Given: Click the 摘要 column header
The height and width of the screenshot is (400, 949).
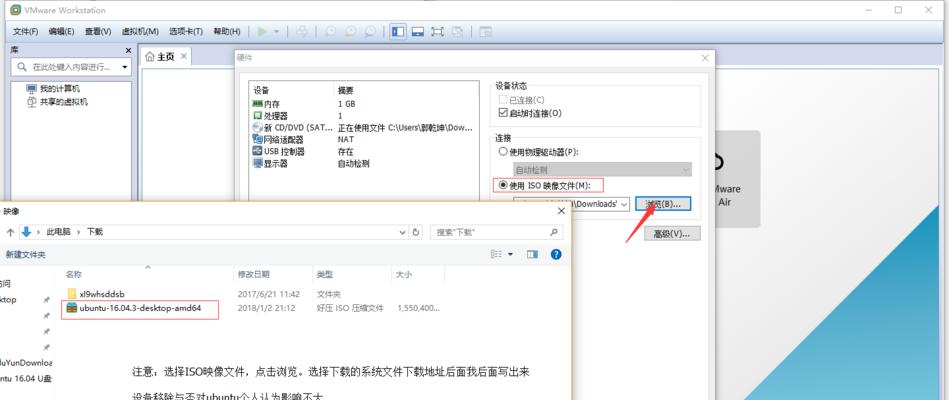Looking at the screenshot, I should click(x=346, y=90).
